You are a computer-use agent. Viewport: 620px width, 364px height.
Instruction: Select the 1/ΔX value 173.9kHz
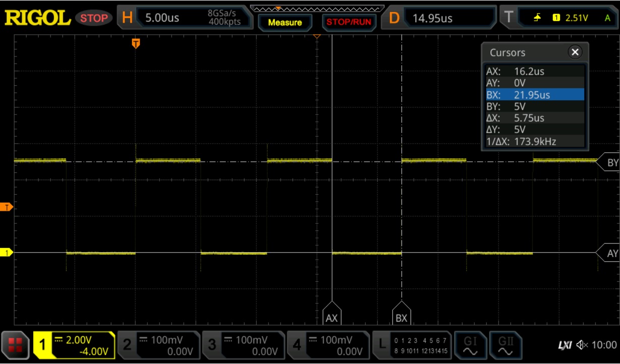(535, 142)
